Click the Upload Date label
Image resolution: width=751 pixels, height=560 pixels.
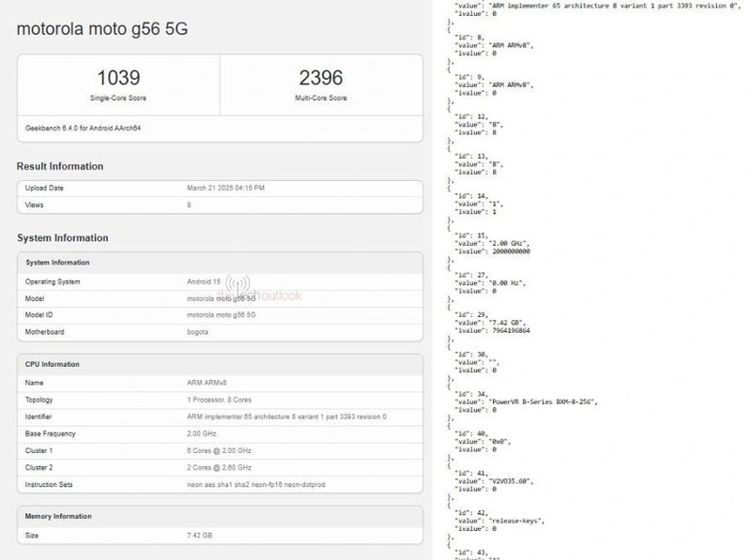click(x=44, y=188)
